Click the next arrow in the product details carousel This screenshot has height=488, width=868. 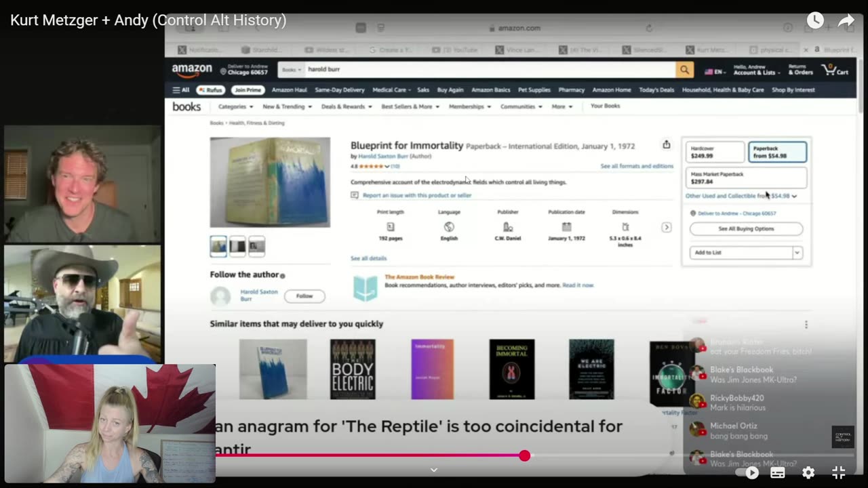[666, 227]
